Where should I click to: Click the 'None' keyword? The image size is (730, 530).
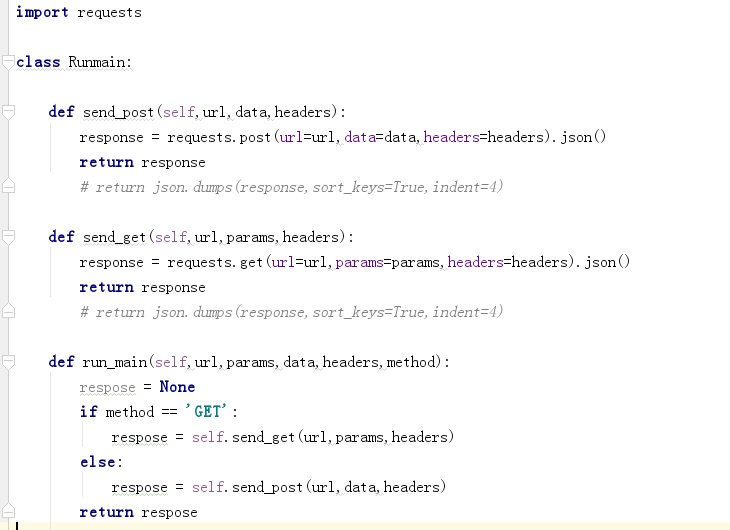click(x=177, y=387)
